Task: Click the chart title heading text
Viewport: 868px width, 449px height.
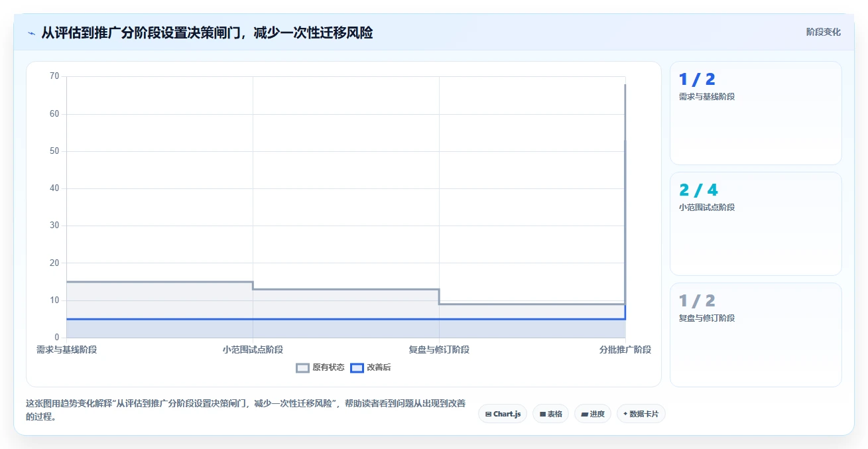Action: [207, 32]
